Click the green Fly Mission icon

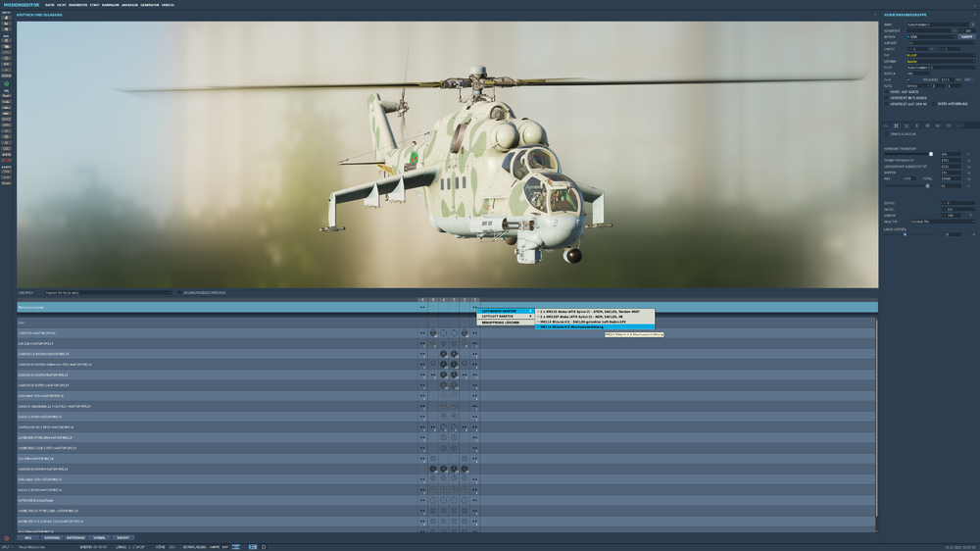coord(6,83)
